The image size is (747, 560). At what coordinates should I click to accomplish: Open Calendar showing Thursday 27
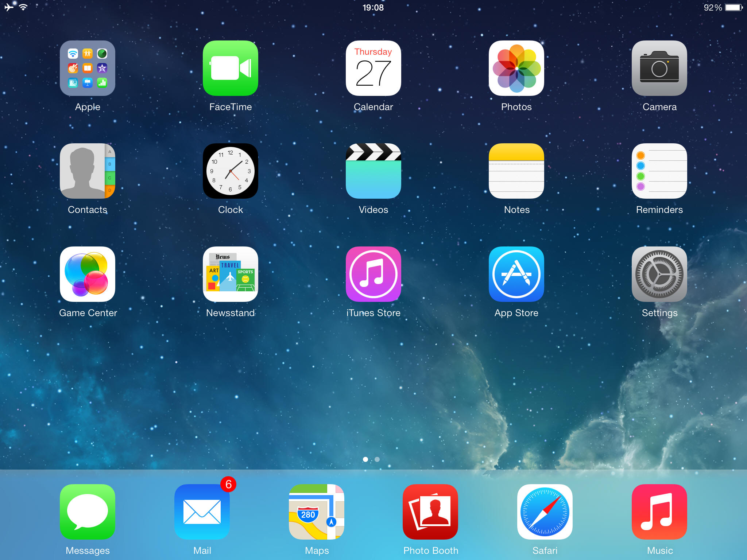(x=373, y=68)
